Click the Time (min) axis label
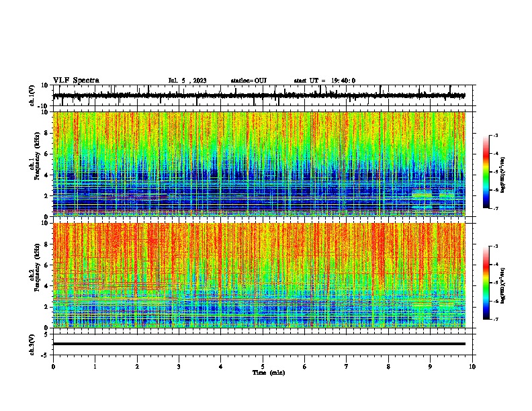The image size is (532, 411). (x=269, y=373)
